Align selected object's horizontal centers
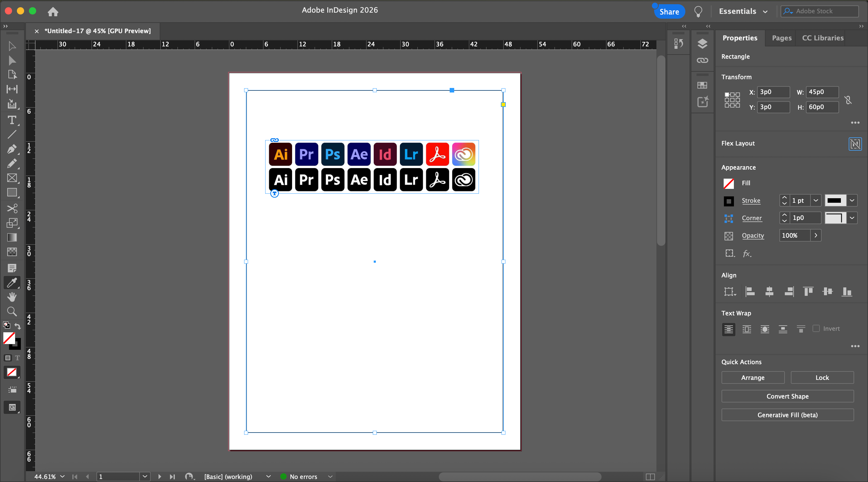The width and height of the screenshot is (868, 482). point(769,291)
